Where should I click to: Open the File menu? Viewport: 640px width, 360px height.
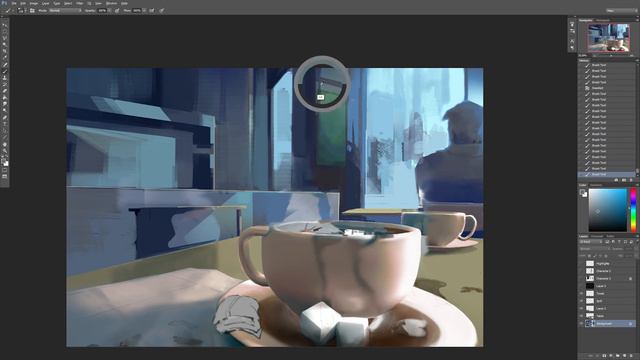point(14,3)
